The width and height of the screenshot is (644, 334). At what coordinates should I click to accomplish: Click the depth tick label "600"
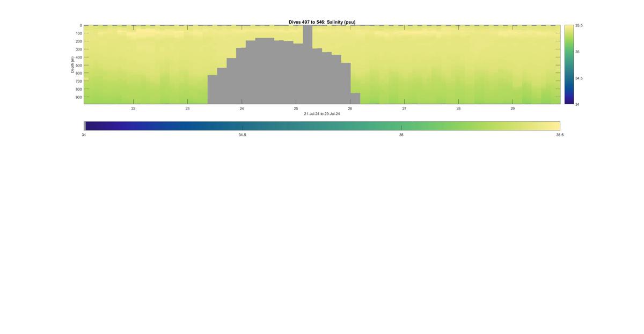(x=78, y=74)
